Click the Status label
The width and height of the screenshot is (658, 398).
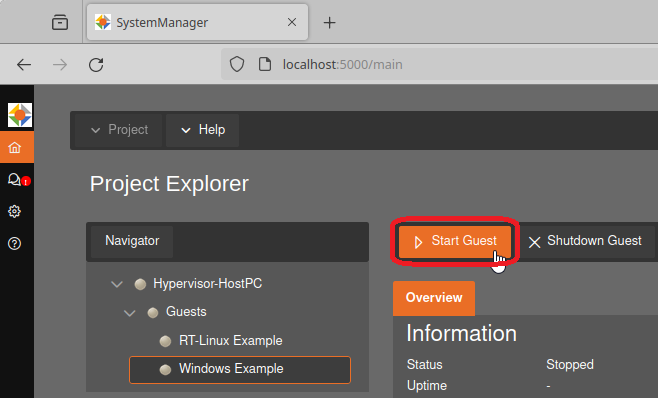(x=424, y=364)
